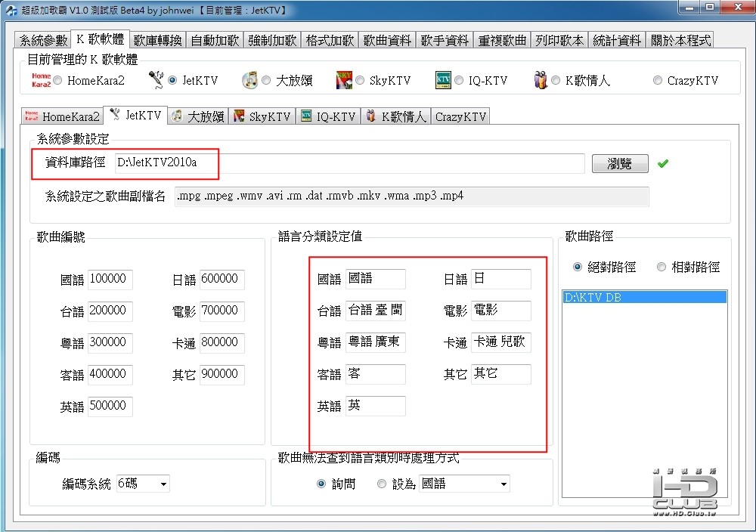Image resolution: width=756 pixels, height=532 pixels.
Task: Switch to the HomeKara2 sub-tab
Action: click(63, 116)
